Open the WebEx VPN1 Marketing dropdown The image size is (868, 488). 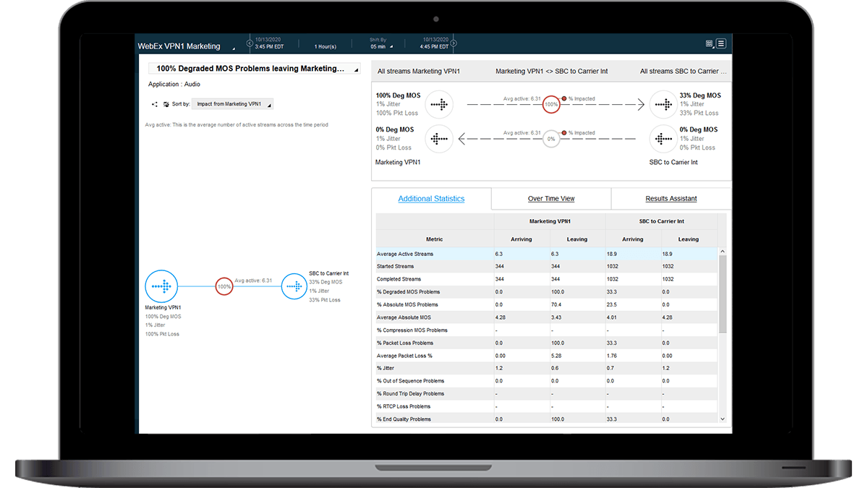pyautogui.click(x=187, y=46)
